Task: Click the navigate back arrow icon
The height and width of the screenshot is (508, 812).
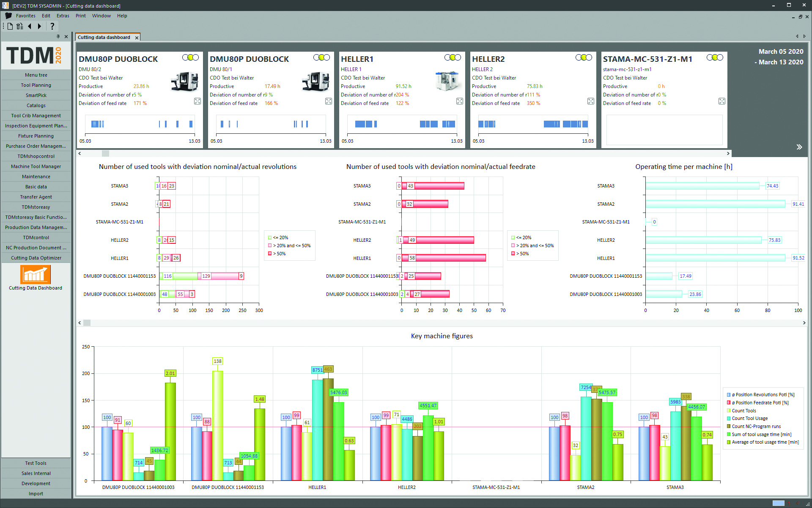Action: [30, 26]
